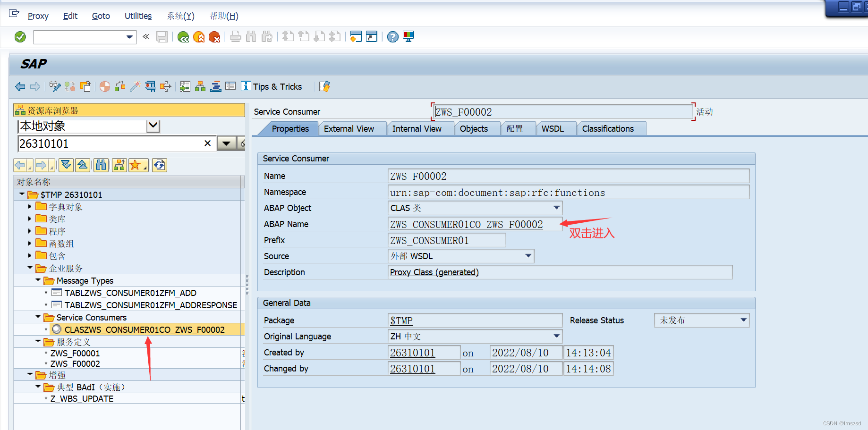Open the Utilities menu
This screenshot has height=430, width=868.
138,16
